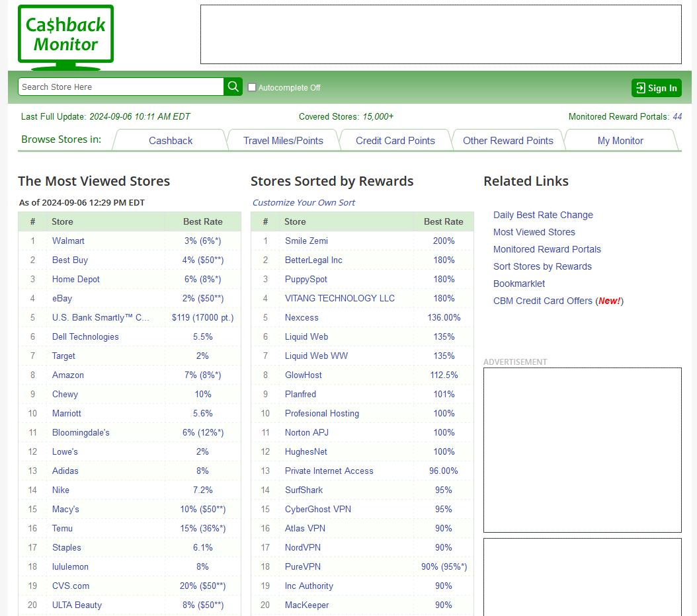Open the Other Reward Points tab
Image resolution: width=697 pixels, height=616 pixels.
[x=508, y=140]
